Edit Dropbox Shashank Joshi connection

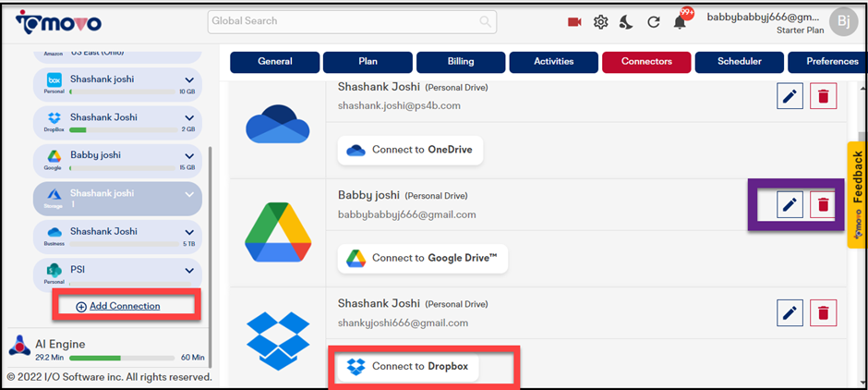tap(790, 313)
